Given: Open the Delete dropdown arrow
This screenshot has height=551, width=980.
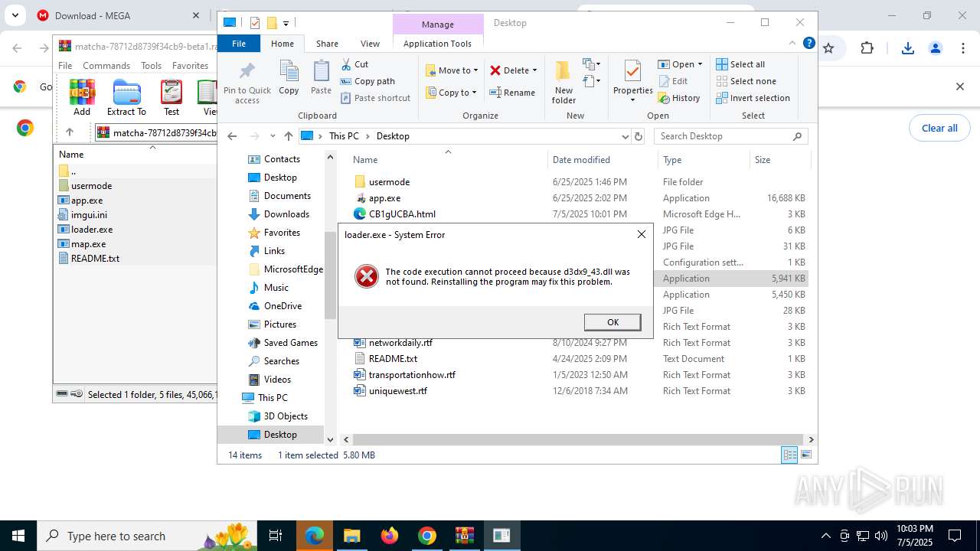Looking at the screenshot, I should (x=534, y=70).
